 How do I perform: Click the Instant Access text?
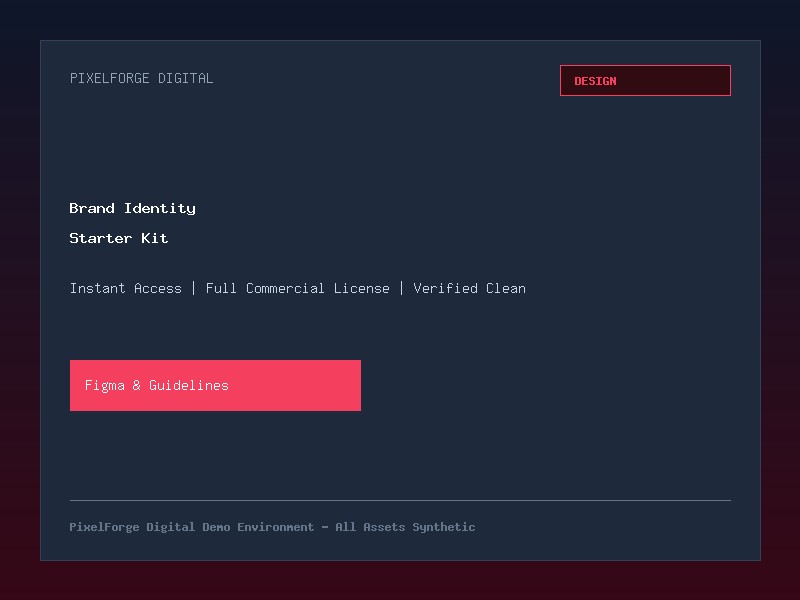coord(126,288)
